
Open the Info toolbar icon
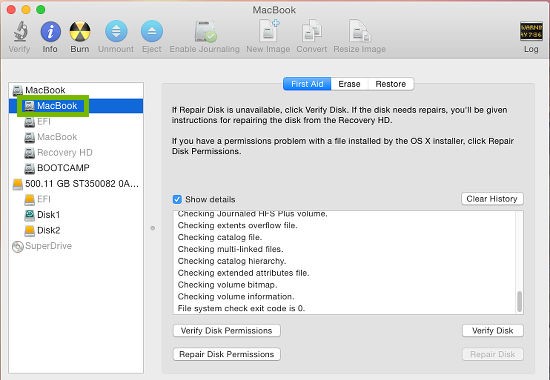point(50,31)
